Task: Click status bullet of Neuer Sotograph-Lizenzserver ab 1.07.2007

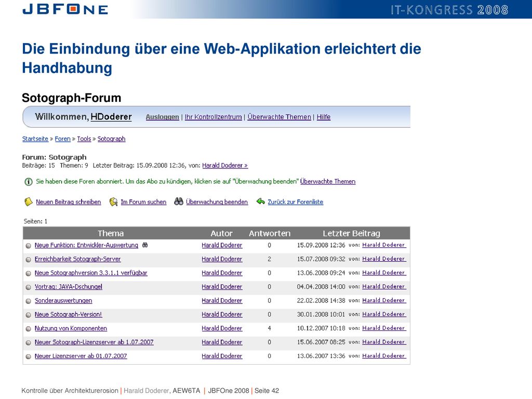Action: pos(29,343)
